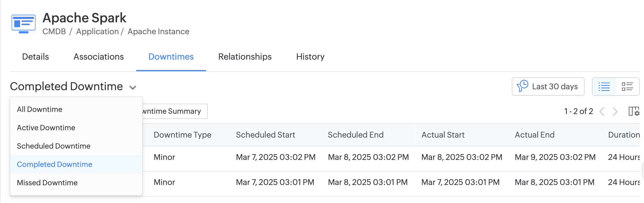Pick Scheduled Downtime filter
This screenshot has width=644, height=203.
click(x=54, y=146)
